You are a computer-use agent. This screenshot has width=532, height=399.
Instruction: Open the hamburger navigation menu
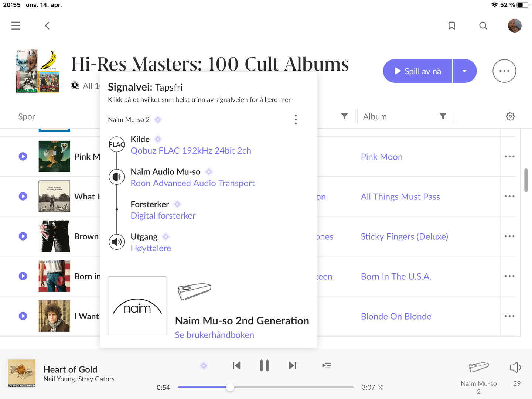click(16, 25)
